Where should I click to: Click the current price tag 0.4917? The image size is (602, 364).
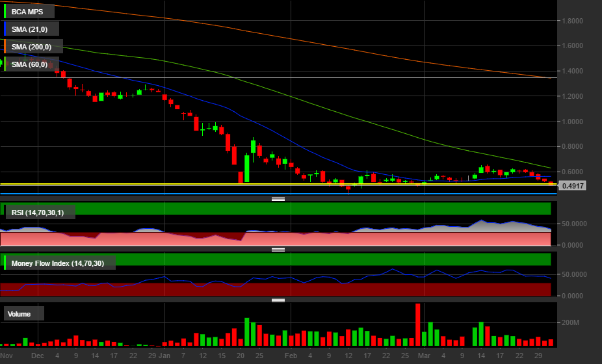pyautogui.click(x=572, y=186)
